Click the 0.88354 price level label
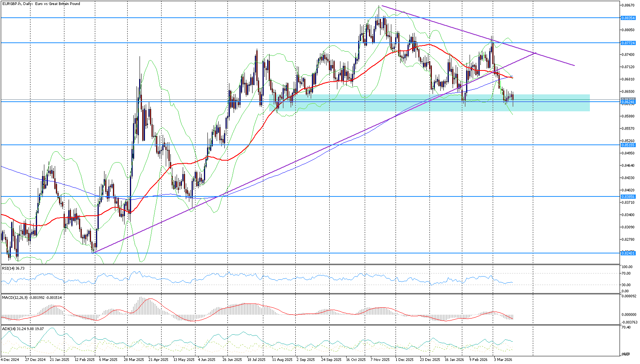640x364 pixels. click(x=628, y=18)
